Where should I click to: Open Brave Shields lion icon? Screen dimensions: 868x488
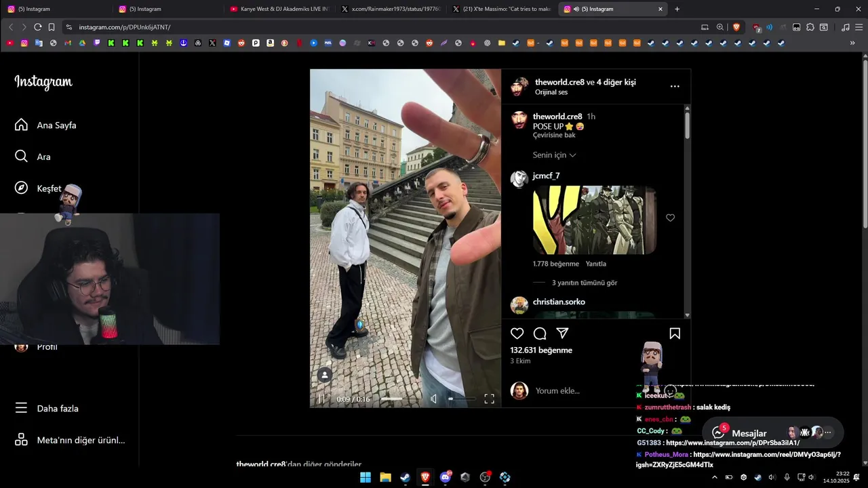(736, 27)
